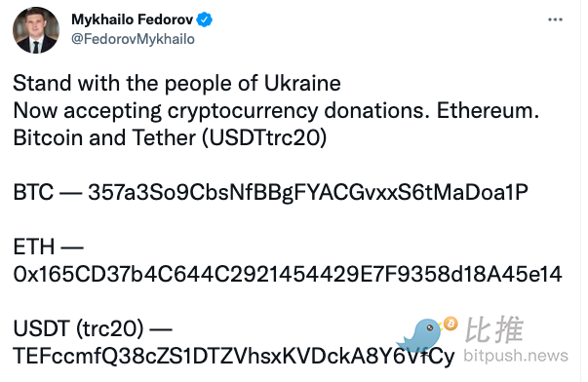Screen dimensions: 588x382
Task: Click the 'Stand with the people of Ukraine' line
Action: 177,83
